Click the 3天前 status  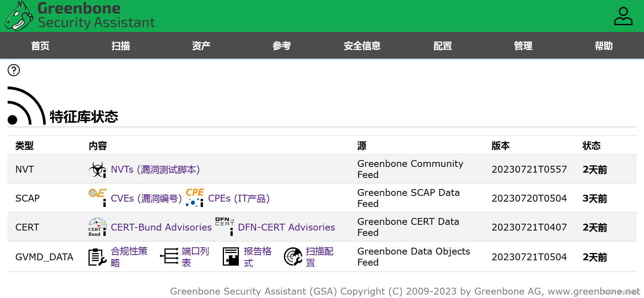595,199
